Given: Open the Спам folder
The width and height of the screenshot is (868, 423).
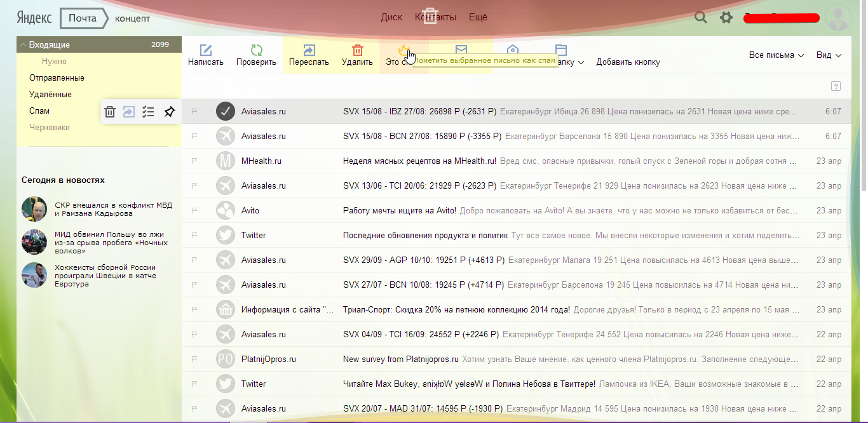Looking at the screenshot, I should [x=39, y=111].
